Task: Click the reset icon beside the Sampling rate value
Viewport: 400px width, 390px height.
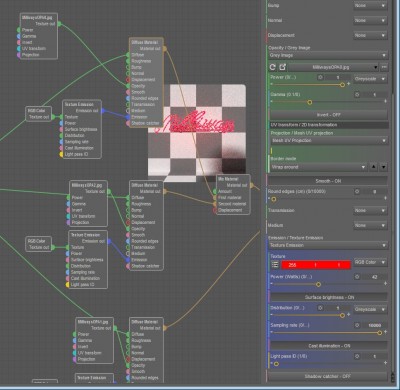Action: 357,325
